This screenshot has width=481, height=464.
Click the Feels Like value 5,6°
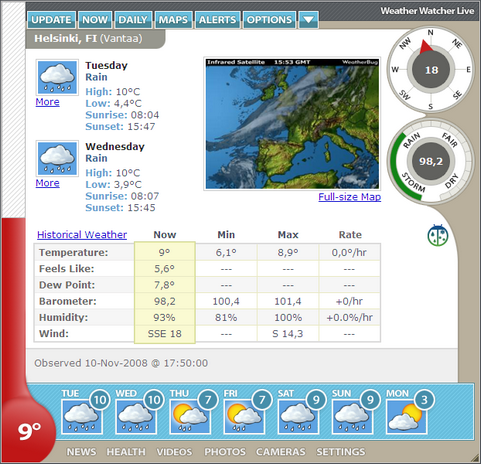pyautogui.click(x=164, y=269)
